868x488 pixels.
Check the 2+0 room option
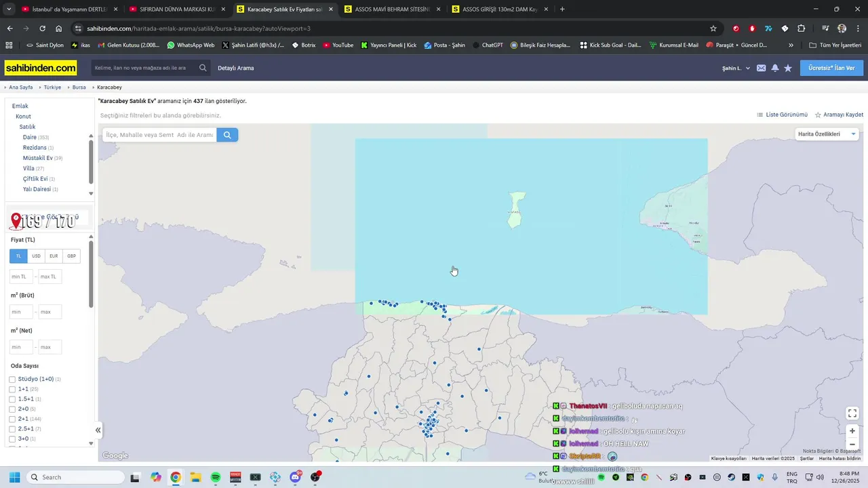(12, 409)
